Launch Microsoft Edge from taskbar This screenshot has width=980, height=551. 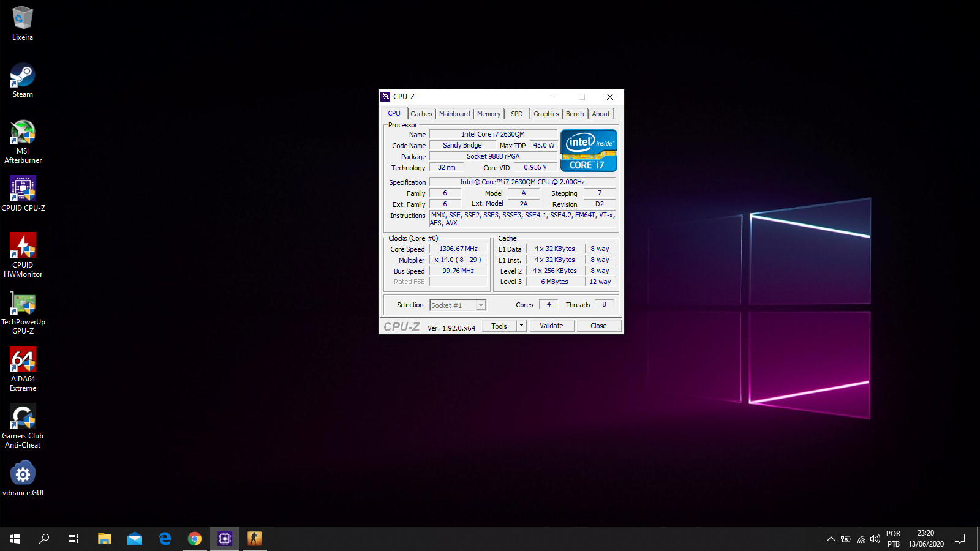(x=165, y=539)
